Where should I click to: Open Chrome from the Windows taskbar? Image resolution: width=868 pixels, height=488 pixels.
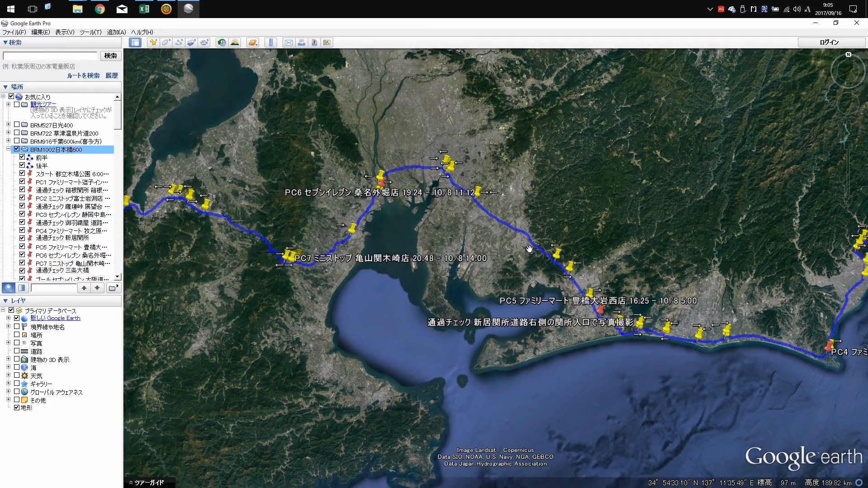pyautogui.click(x=99, y=9)
